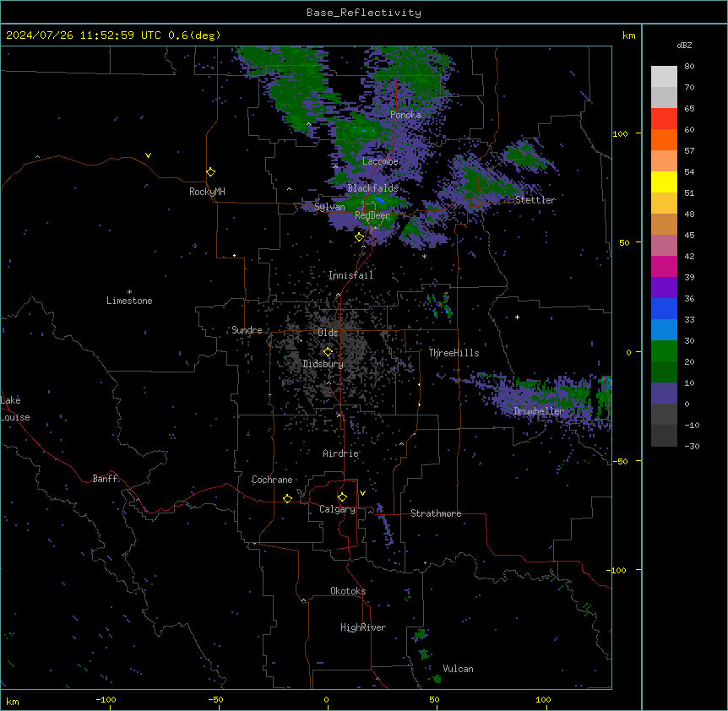Click the Lake Louise label
Viewport: 728px width, 711px height.
15,409
